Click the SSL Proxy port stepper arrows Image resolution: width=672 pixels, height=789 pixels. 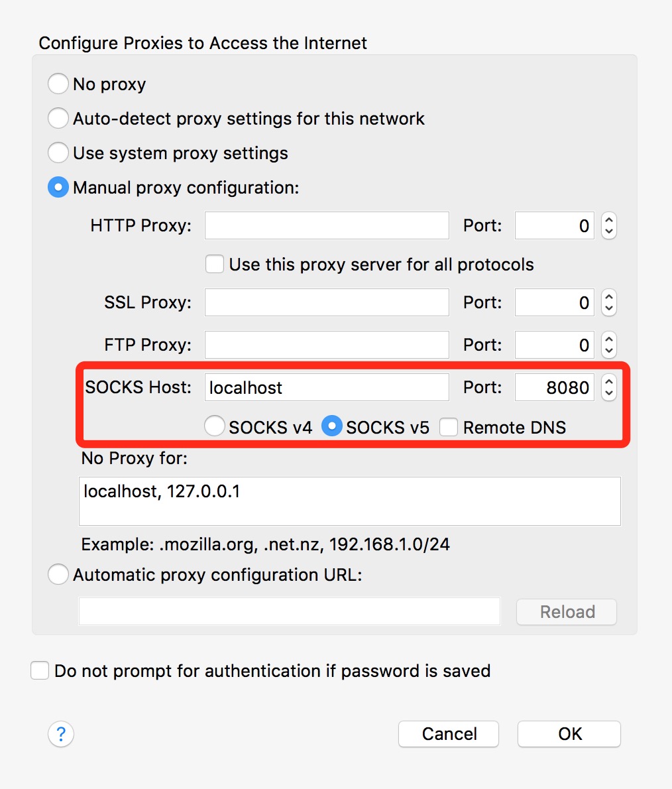click(609, 302)
